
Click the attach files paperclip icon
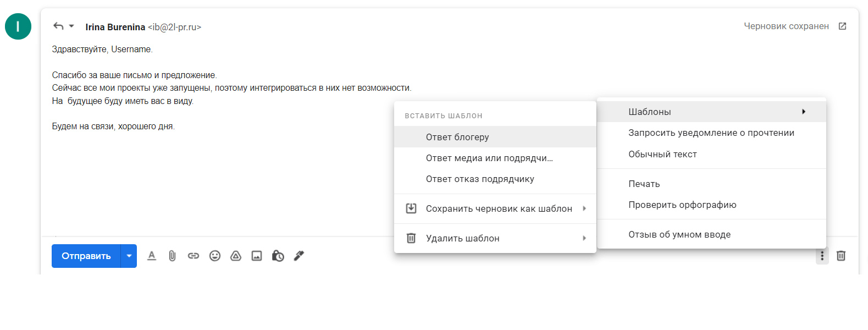pos(172,256)
